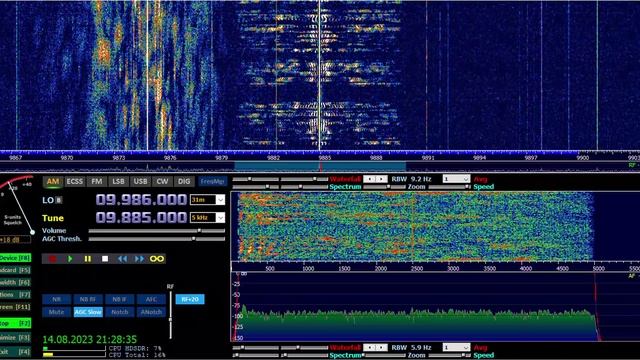
Task: Switch to FM mode
Action: pyautogui.click(x=97, y=182)
